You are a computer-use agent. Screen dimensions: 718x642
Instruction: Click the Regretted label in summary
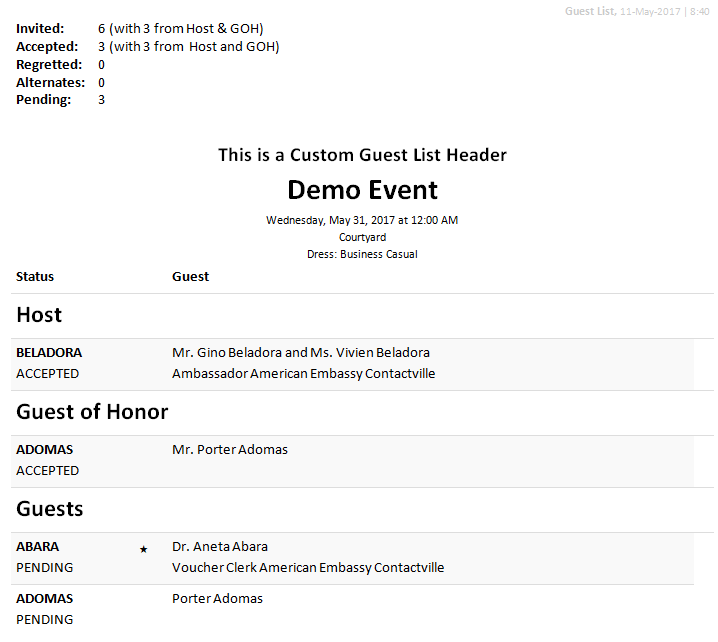pyautogui.click(x=49, y=65)
